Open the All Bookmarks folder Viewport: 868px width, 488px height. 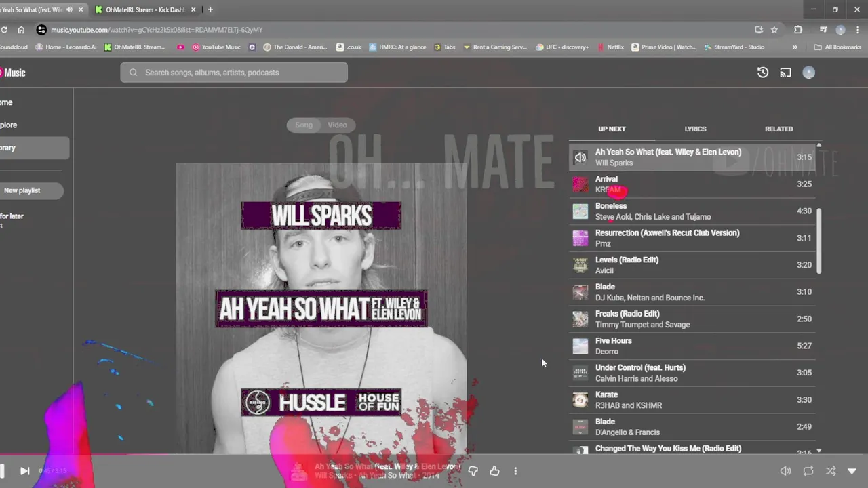tap(837, 47)
